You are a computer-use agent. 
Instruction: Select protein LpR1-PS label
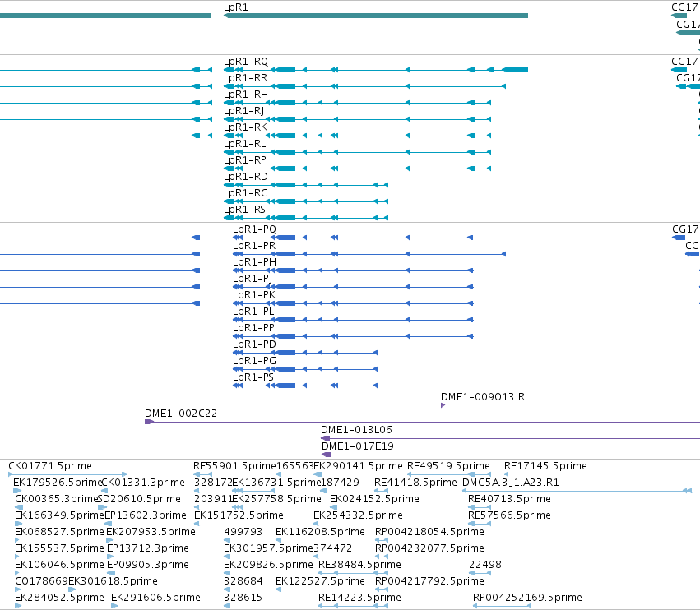(253, 377)
